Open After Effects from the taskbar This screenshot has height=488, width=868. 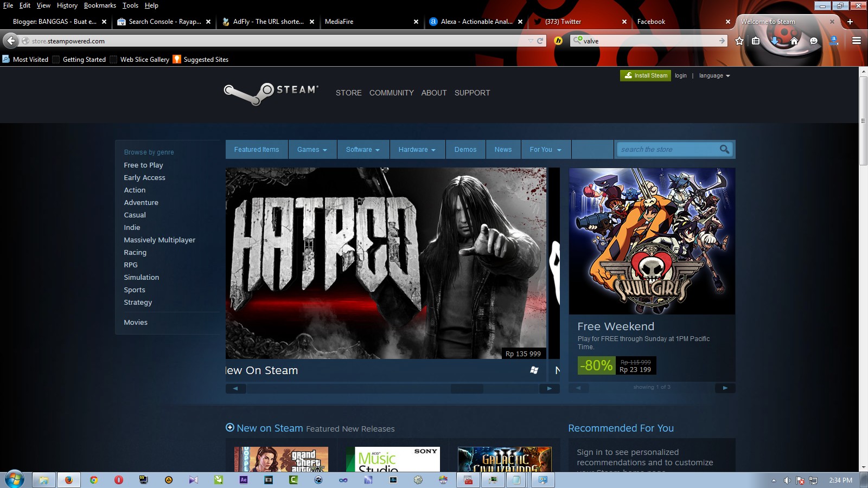pos(244,480)
